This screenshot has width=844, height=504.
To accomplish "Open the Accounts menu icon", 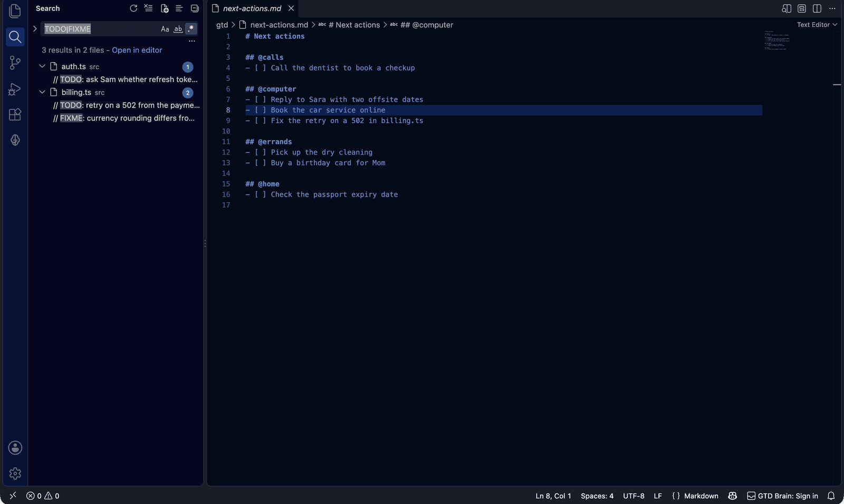I will (15, 448).
